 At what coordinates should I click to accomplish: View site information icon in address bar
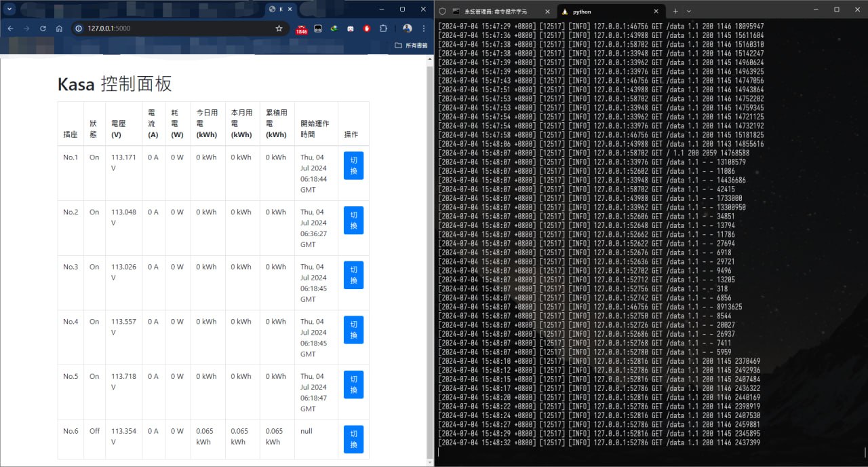(78, 29)
